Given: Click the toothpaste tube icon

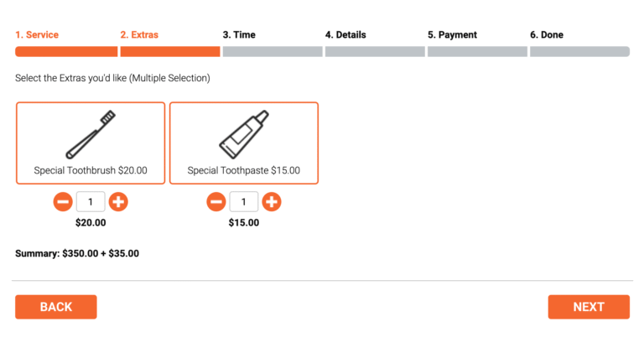Looking at the screenshot, I should [x=244, y=134].
